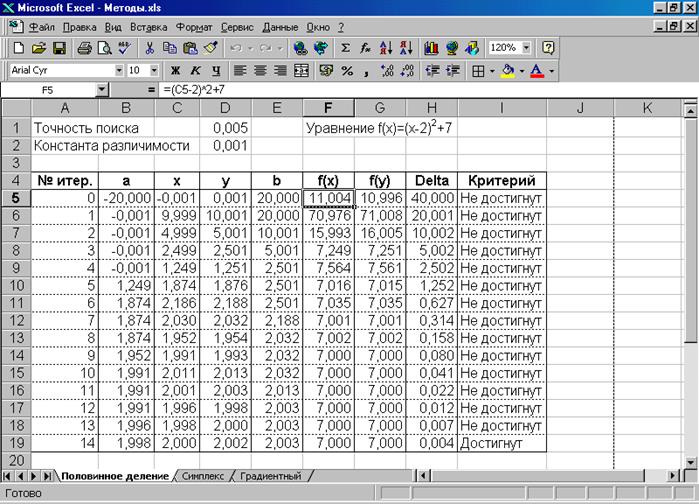The width and height of the screenshot is (699, 504).
Task: Open the Правка menu
Action: pyautogui.click(x=79, y=27)
